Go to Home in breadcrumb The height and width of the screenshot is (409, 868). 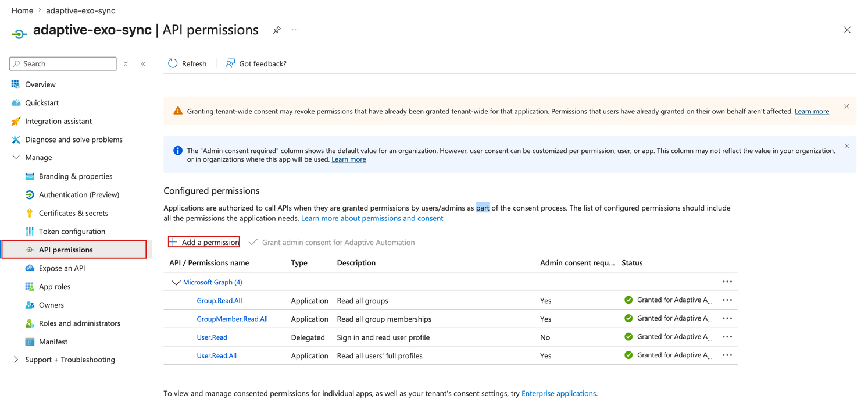[22, 10]
